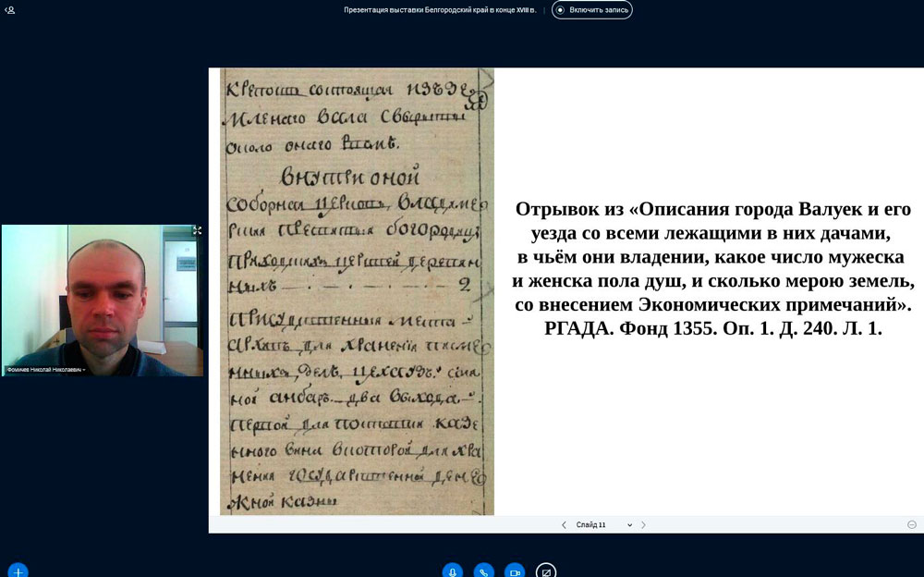Click the slide text starting 'Отрывок из'
924x577 pixels.
(712, 210)
